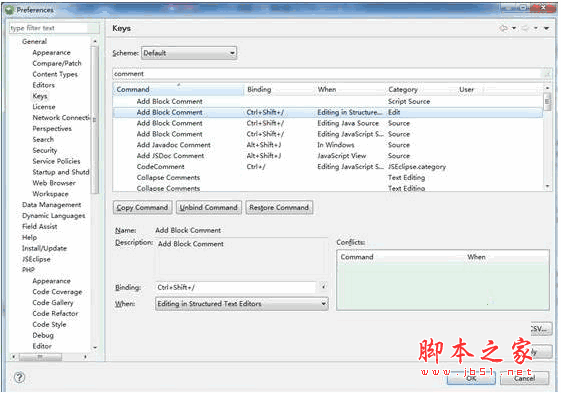Select Code Style under PHP
The width and height of the screenshot is (561, 393).
[49, 325]
